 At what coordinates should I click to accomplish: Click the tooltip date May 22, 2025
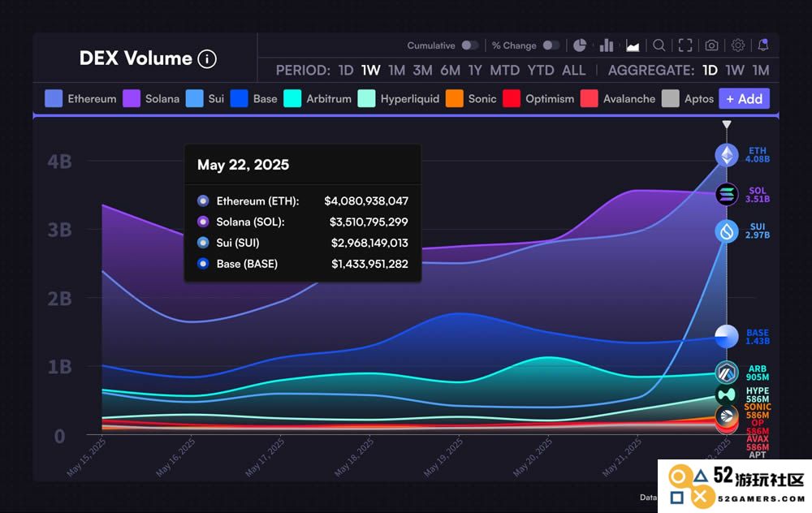click(244, 165)
